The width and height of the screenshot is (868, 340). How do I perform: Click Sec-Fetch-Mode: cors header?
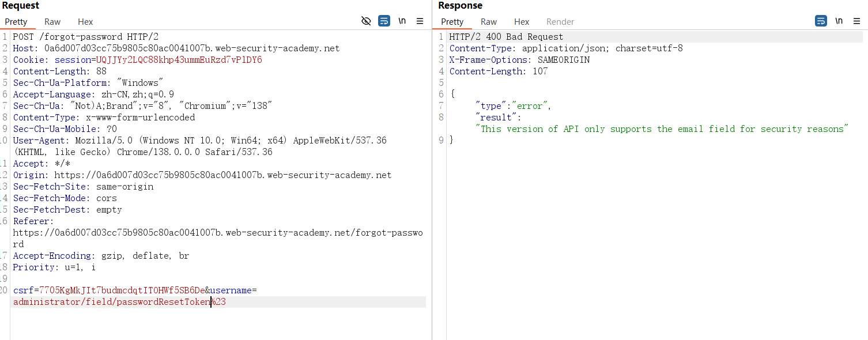65,198
